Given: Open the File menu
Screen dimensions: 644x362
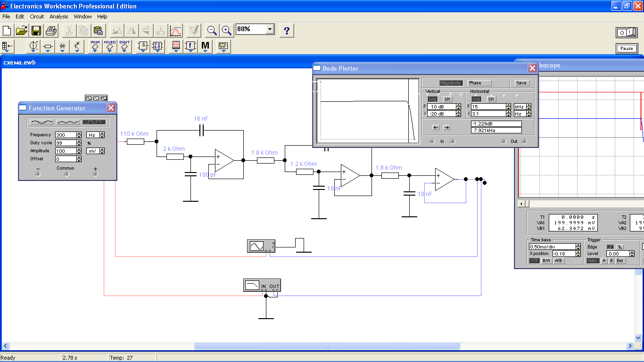Looking at the screenshot, I should coord(6,16).
